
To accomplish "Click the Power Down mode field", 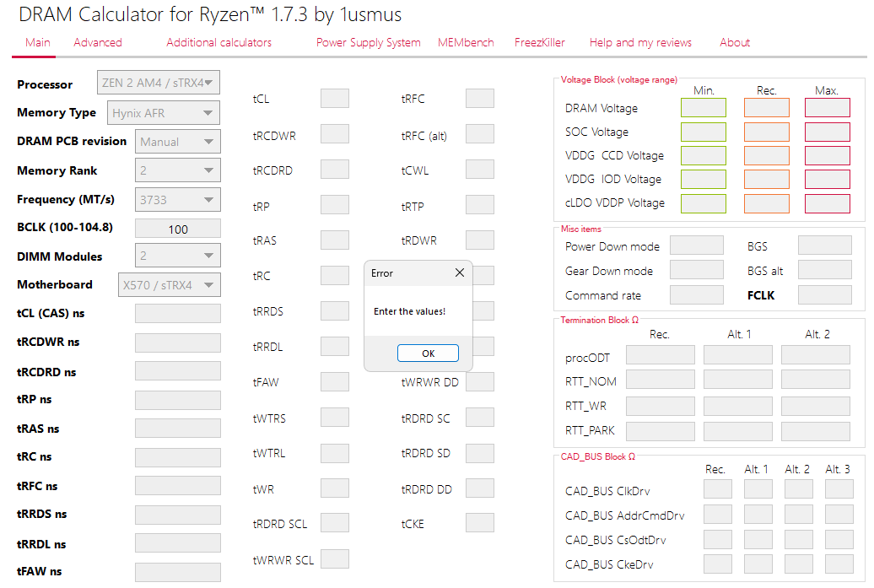I will tap(697, 245).
